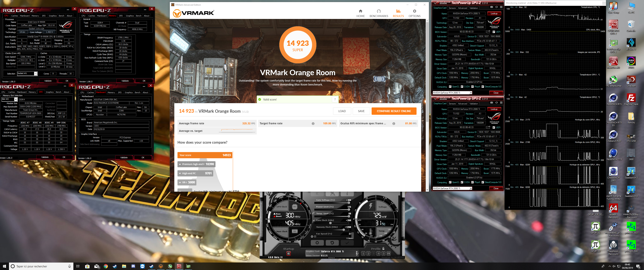This screenshot has height=270, width=644.
Task: Toggle DirectCompute checkbox in top GPU-Z
Action: pyautogui.click(x=483, y=87)
